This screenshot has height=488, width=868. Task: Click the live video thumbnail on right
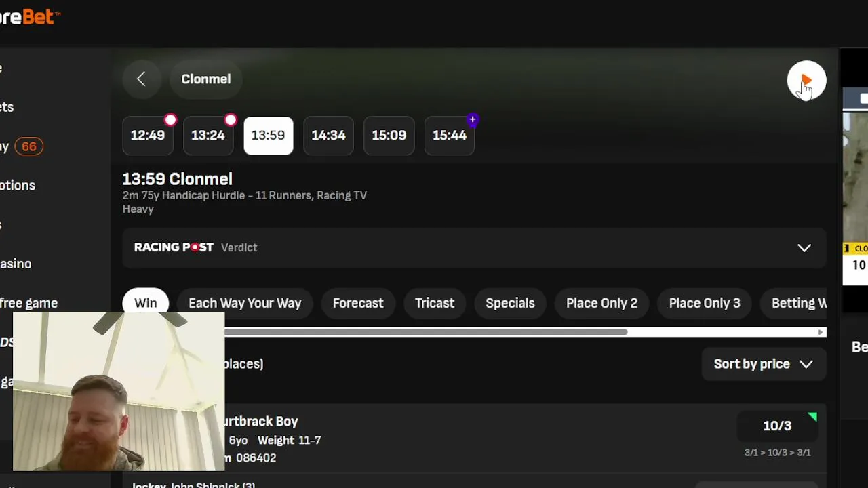click(855, 186)
